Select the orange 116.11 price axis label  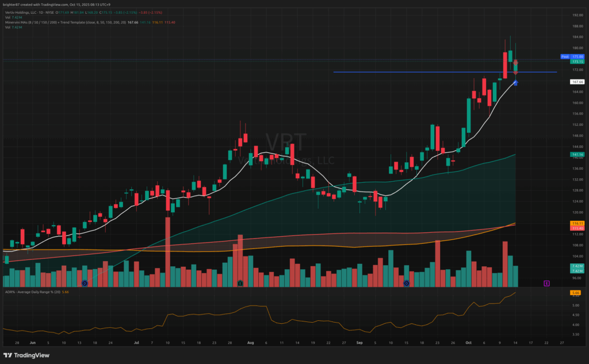[577, 223]
